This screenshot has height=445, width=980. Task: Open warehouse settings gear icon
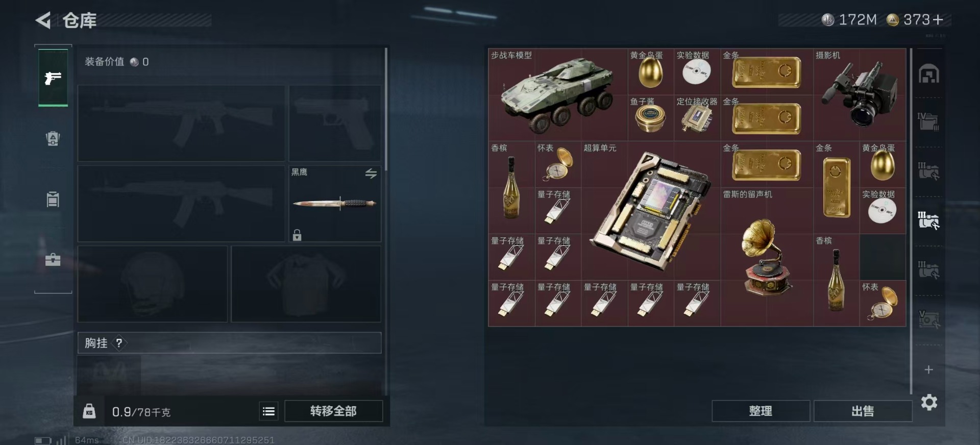pyautogui.click(x=929, y=402)
